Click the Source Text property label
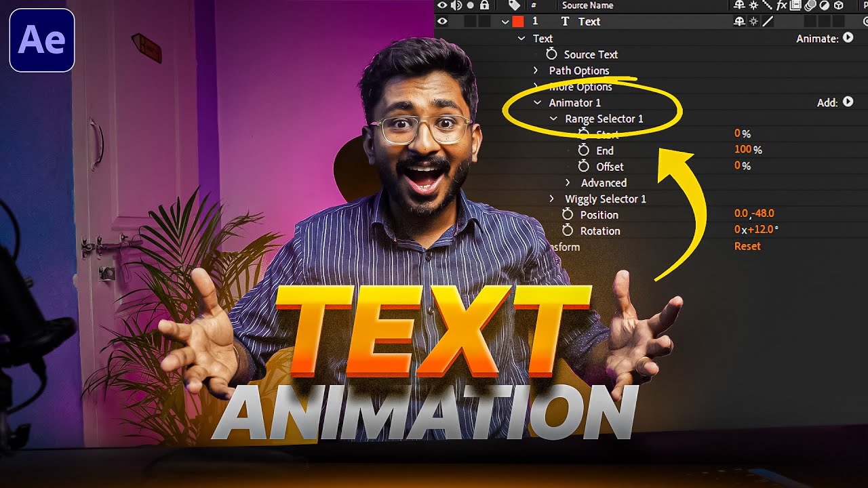The height and width of the screenshot is (488, 868). click(591, 55)
